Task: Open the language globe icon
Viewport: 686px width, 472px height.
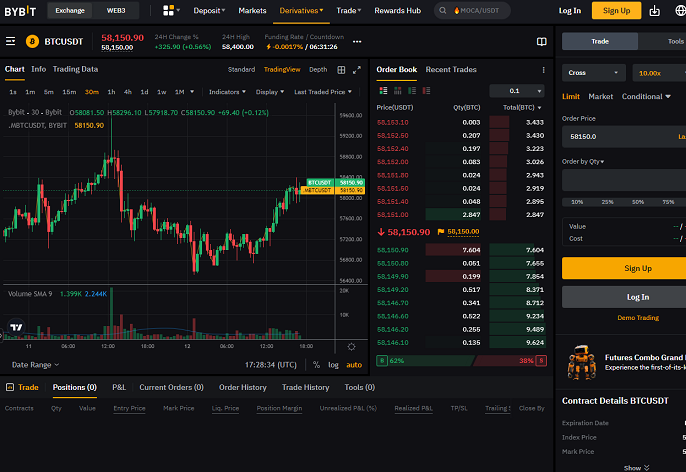Action: [x=680, y=10]
